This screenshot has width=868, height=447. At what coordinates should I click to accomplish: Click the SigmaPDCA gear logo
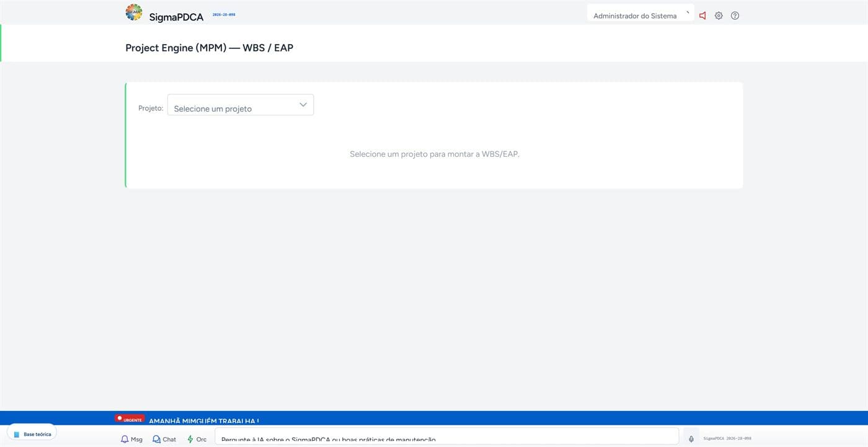point(134,12)
